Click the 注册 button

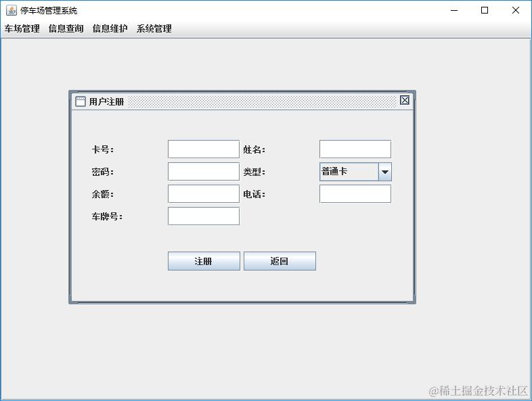204,261
